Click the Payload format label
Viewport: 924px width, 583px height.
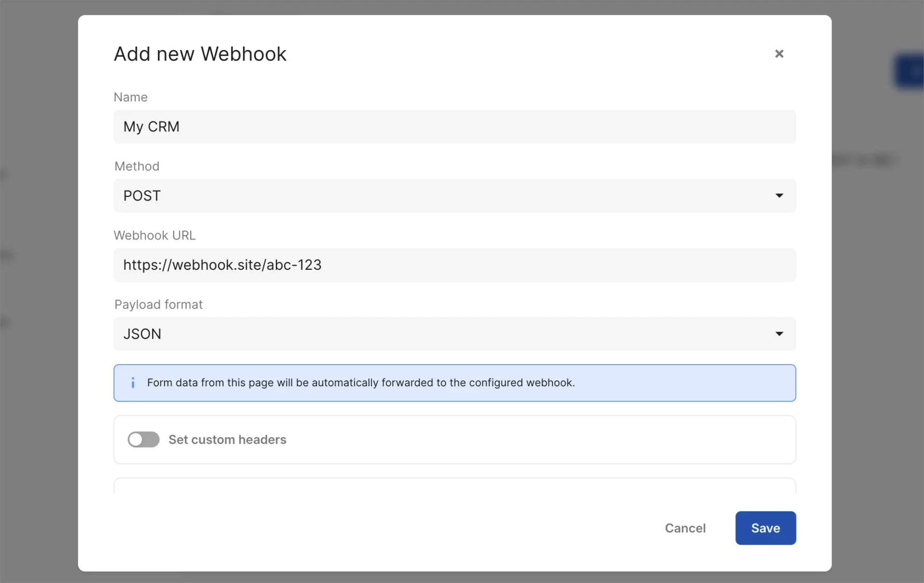pos(158,304)
